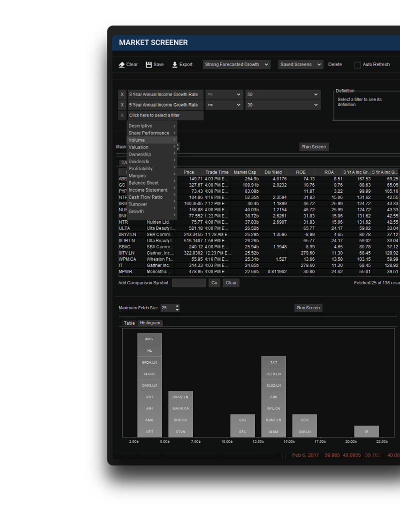Click the Clear eraser icon in toolbar

(121, 65)
